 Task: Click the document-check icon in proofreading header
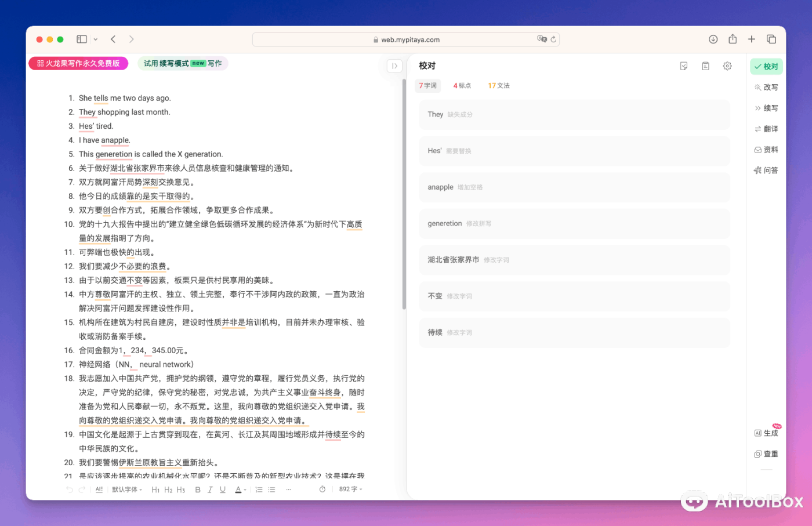(684, 66)
